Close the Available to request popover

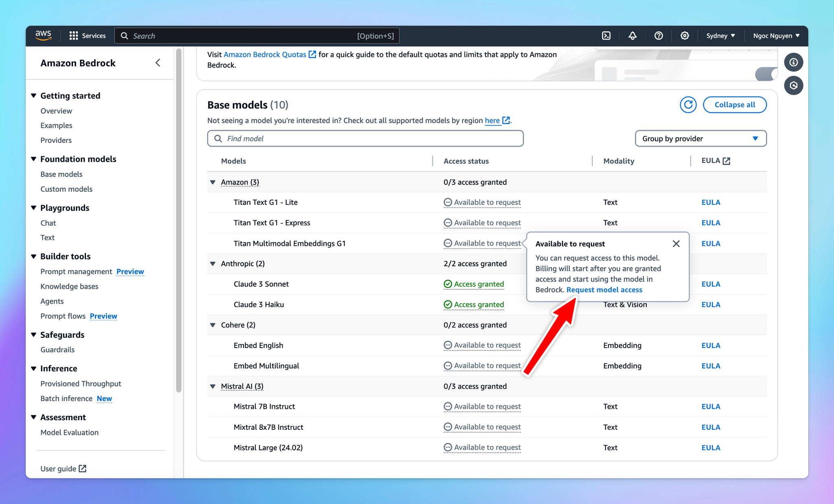(x=676, y=243)
